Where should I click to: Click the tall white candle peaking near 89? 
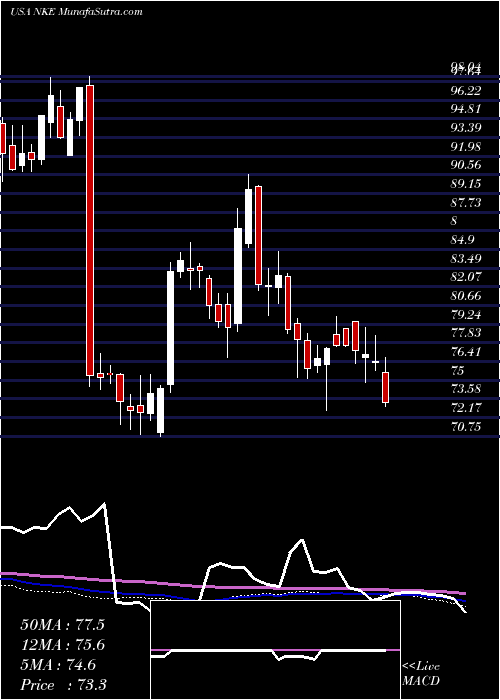(x=248, y=217)
